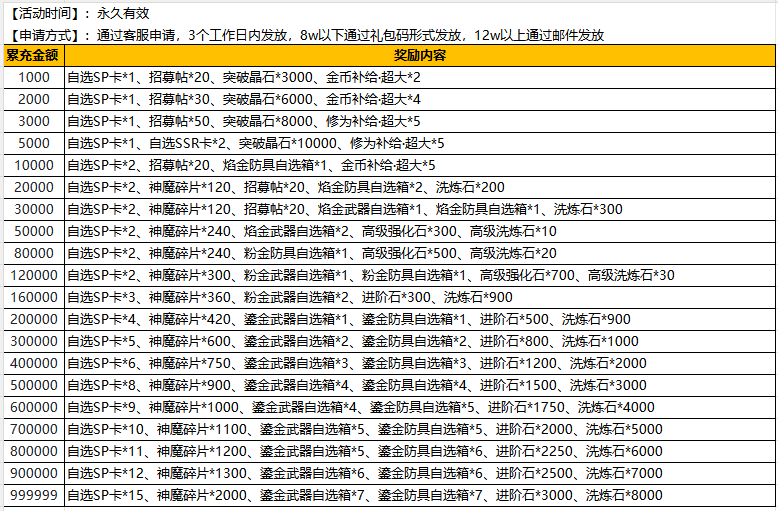Screen dimensions: 778x511
Task: Click the 160000 cell in 累充金额 column
Action: click(33, 297)
